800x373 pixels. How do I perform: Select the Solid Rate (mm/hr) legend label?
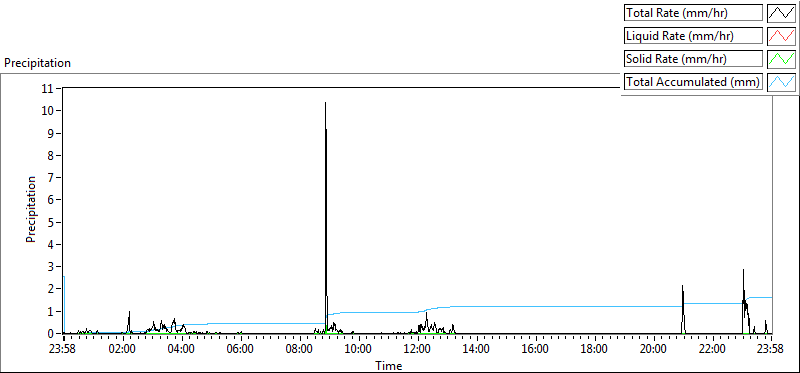[x=693, y=59]
